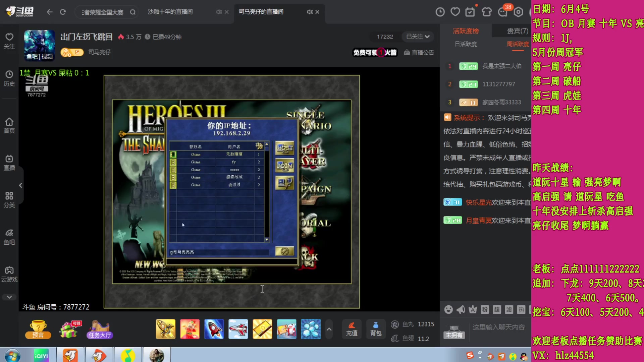This screenshot has height=362, width=644.
Task: Click the 充值 recharge button
Action: pos(352,329)
